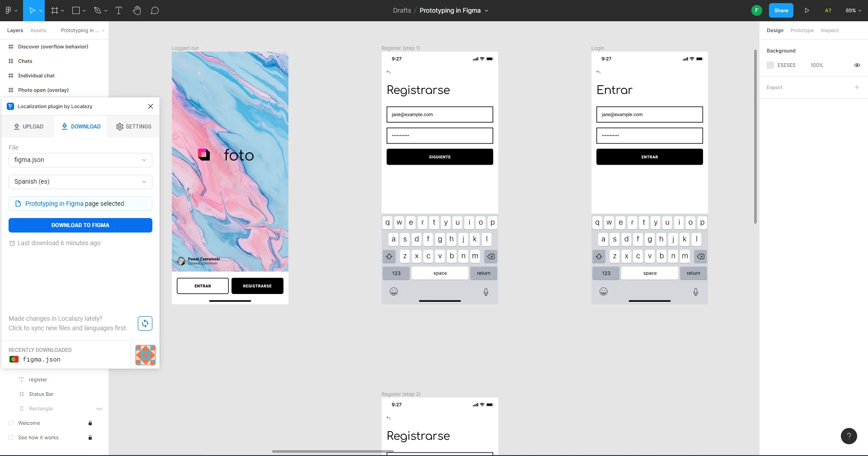Open the Spanish (es) language dropdown
Screen dimensions: 868x456
[x=80, y=182]
